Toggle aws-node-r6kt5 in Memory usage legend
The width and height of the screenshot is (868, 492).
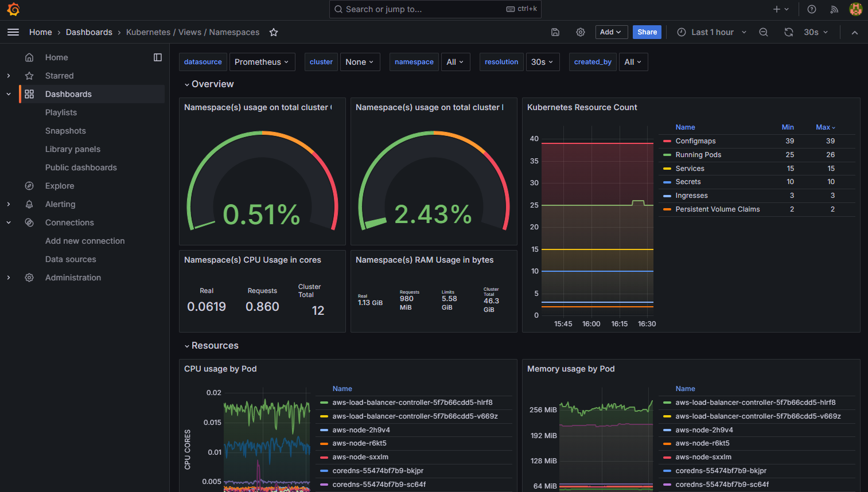click(702, 443)
